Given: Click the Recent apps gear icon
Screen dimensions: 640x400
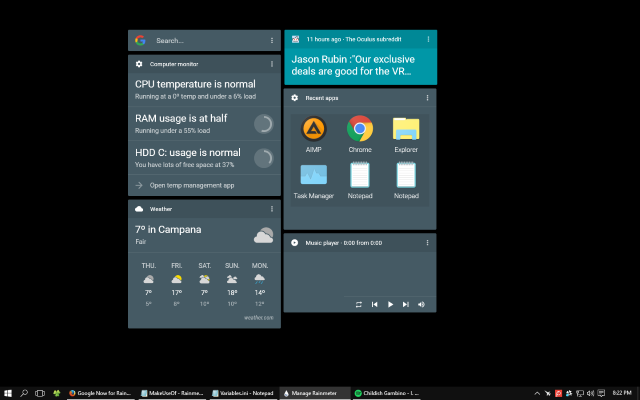Looking at the screenshot, I should coord(295,98).
